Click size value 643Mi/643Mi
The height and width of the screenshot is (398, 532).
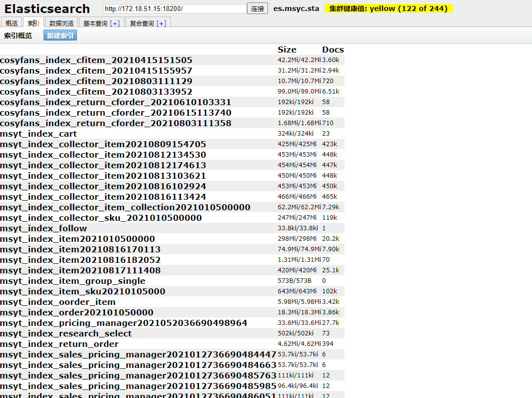(x=297, y=291)
